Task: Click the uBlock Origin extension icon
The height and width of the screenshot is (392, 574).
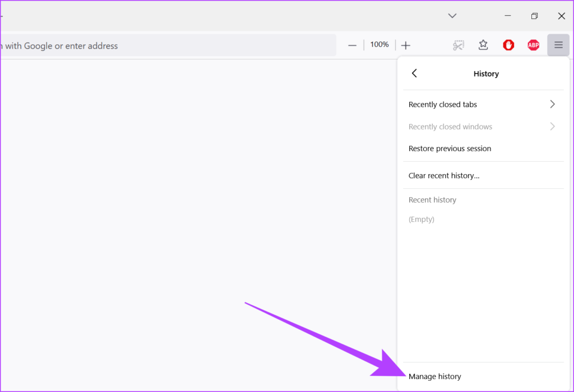Action: (x=508, y=45)
